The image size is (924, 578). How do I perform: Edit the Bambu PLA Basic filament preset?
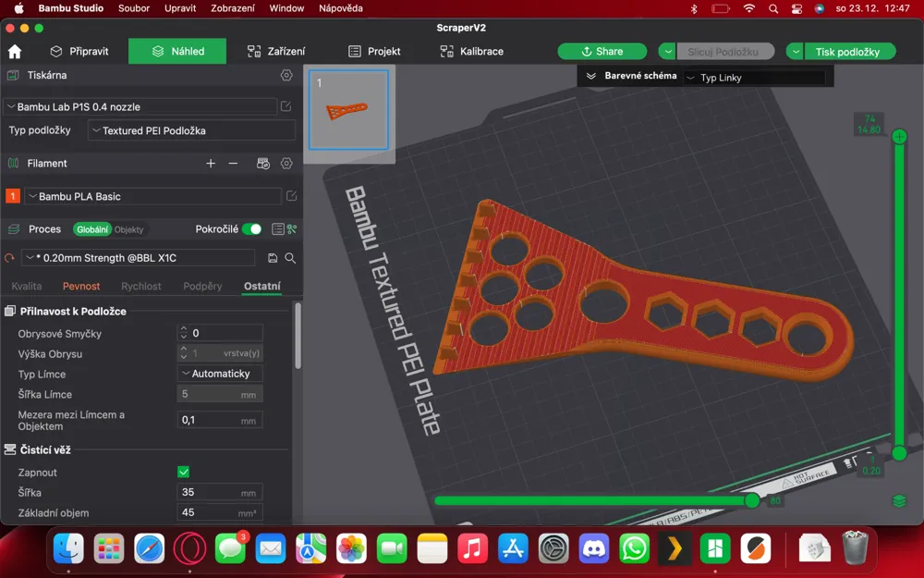(291, 196)
